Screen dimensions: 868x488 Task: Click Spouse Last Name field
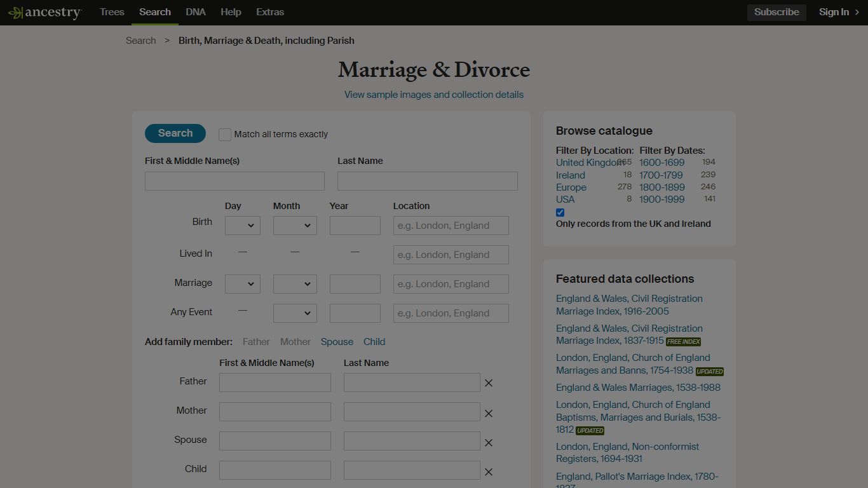tap(412, 441)
